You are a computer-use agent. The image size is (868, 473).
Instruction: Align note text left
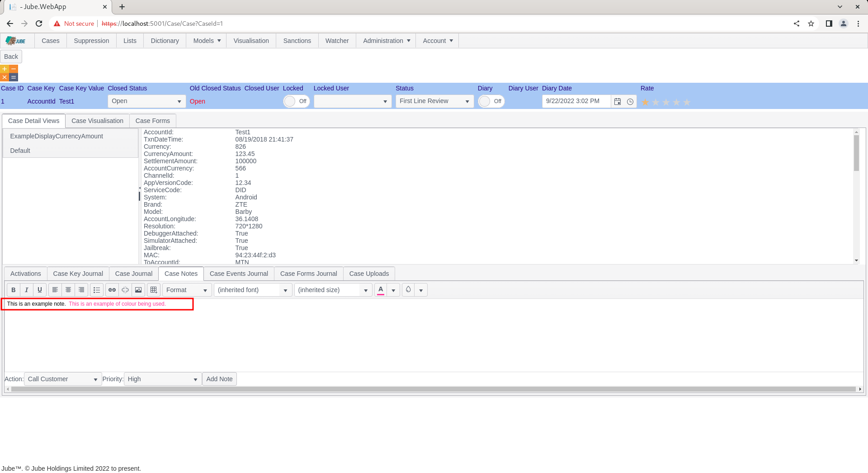(55, 290)
